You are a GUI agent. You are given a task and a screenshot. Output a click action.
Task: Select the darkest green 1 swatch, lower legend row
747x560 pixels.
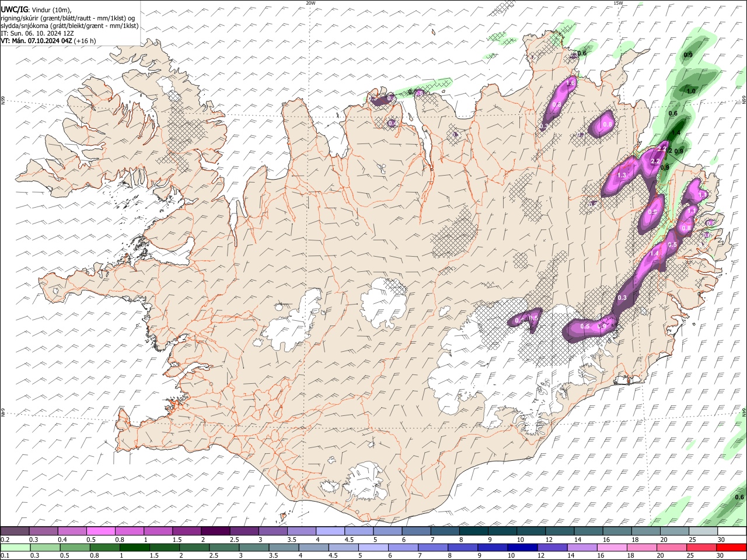click(x=135, y=548)
